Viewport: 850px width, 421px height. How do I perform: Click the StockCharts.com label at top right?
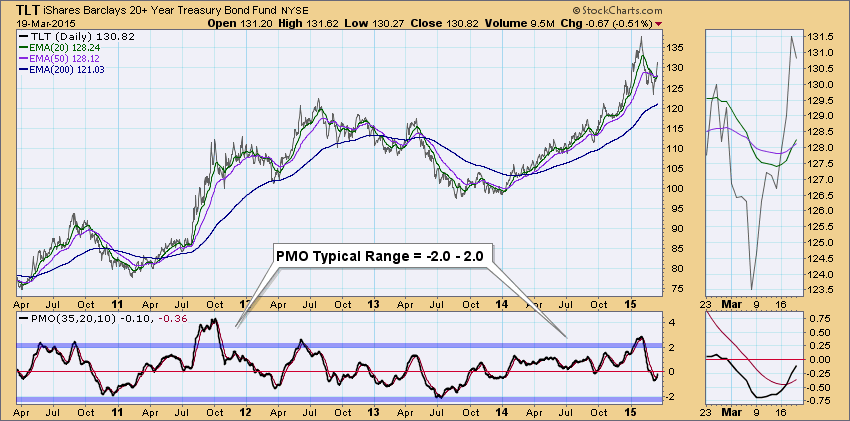(616, 10)
